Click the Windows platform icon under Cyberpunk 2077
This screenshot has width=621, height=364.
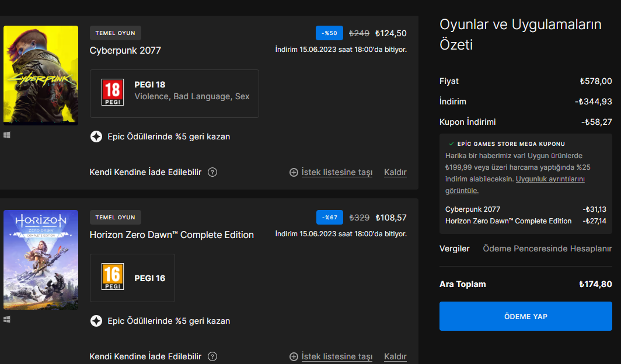(x=7, y=135)
